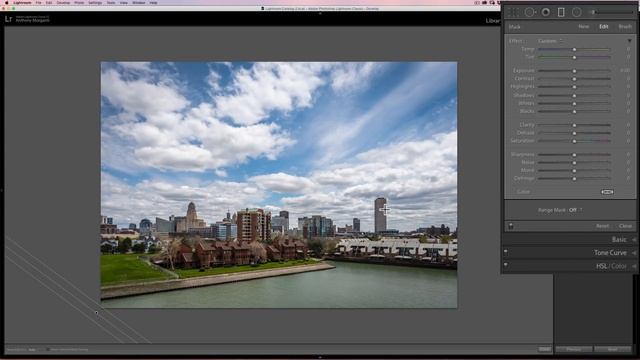Click the Previous button
This screenshot has width=640, height=360.
(573, 349)
